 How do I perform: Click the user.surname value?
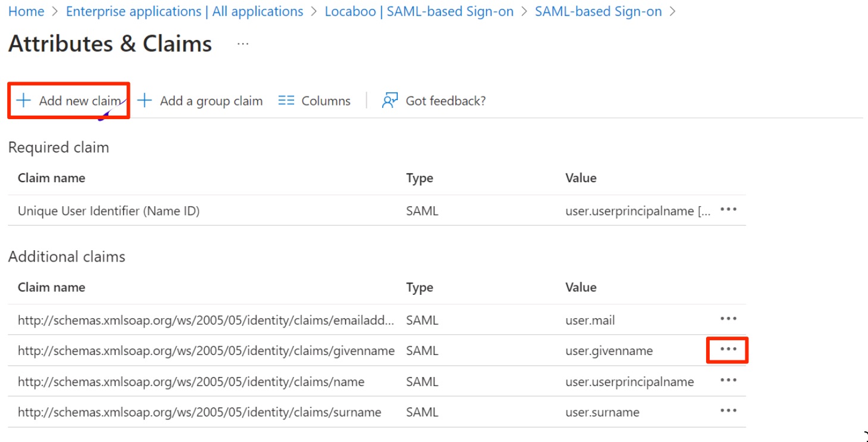[602, 412]
